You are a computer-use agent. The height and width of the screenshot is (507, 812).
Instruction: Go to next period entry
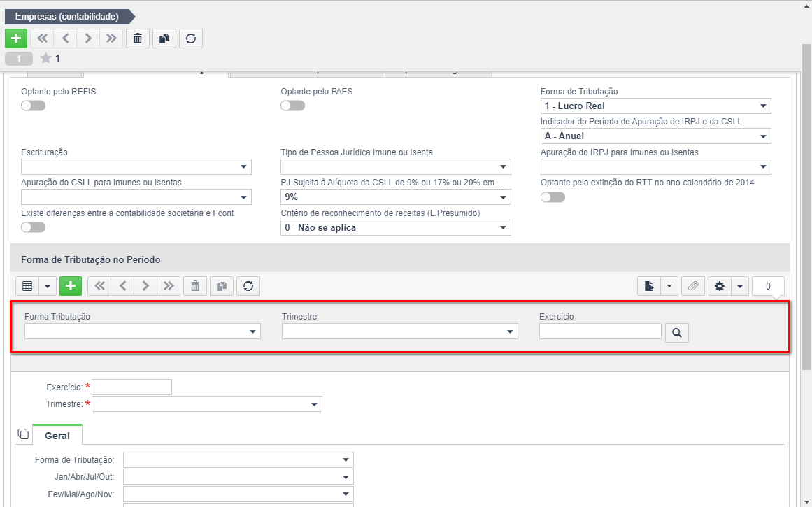point(145,286)
